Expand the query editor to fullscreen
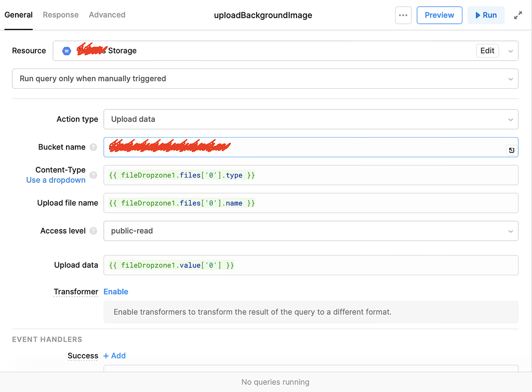The image size is (532, 392). click(518, 15)
